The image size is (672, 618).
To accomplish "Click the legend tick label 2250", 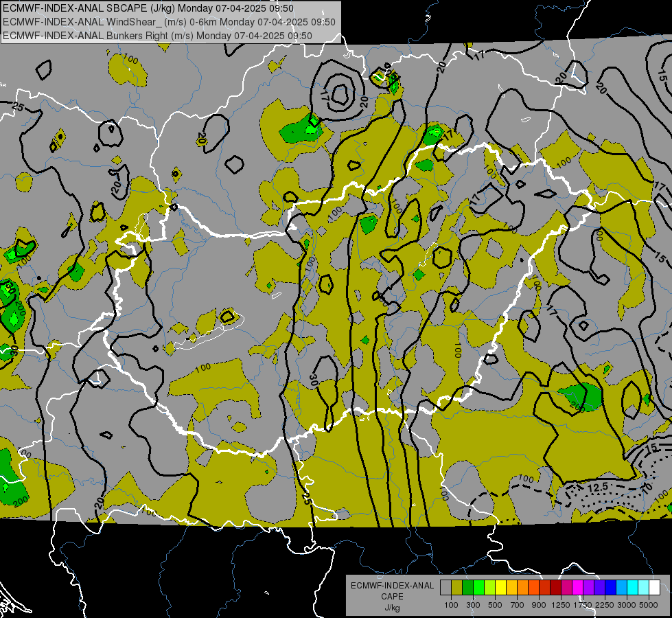I will tap(605, 605).
